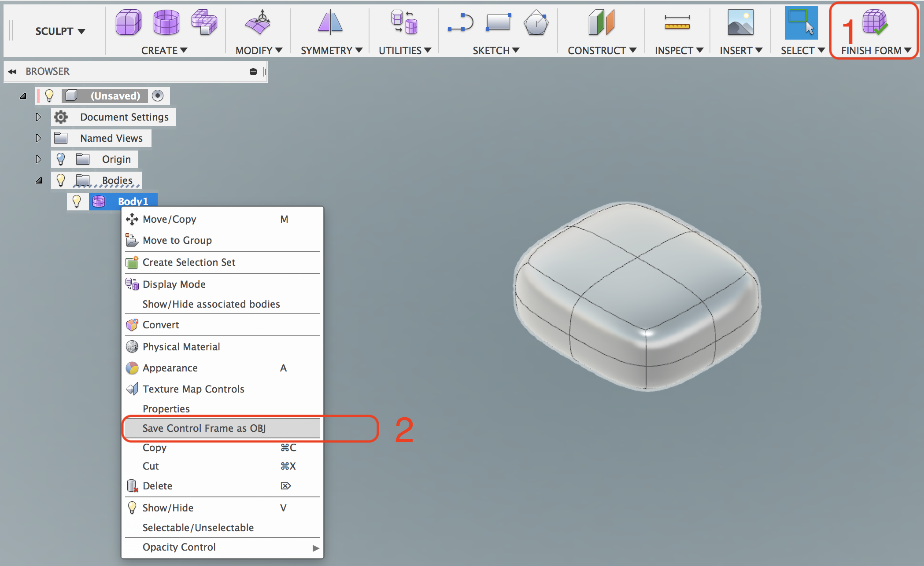Expand the Document Settings node
924x566 pixels.
coord(38,117)
